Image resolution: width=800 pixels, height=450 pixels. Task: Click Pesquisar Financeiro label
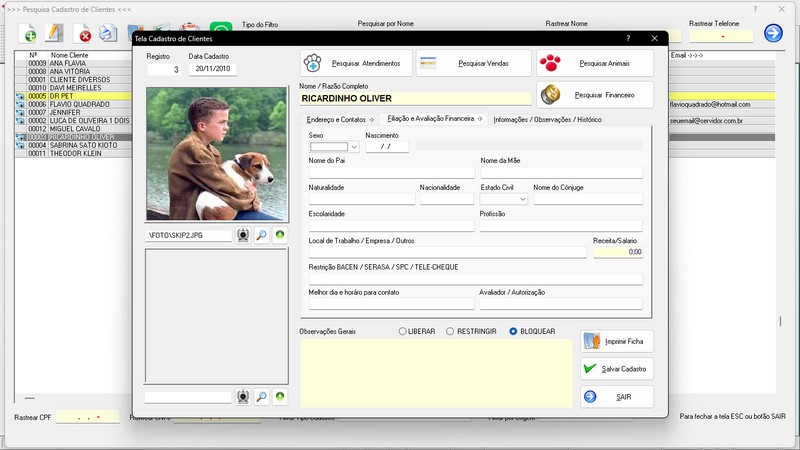pos(604,95)
